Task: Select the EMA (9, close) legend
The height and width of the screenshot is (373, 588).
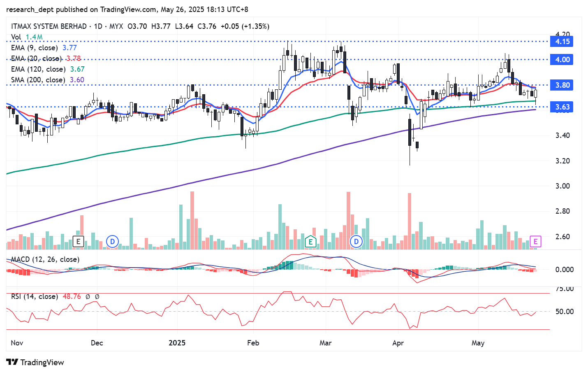Action: (44, 48)
